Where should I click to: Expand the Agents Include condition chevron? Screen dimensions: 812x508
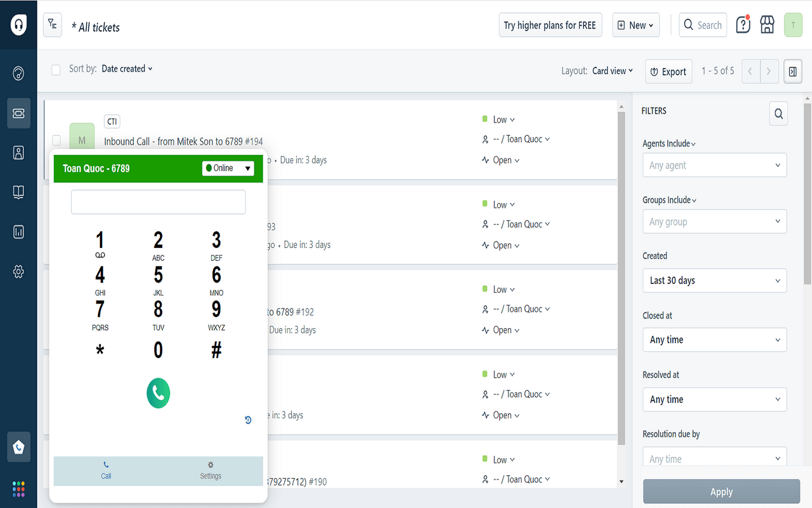[693, 144]
